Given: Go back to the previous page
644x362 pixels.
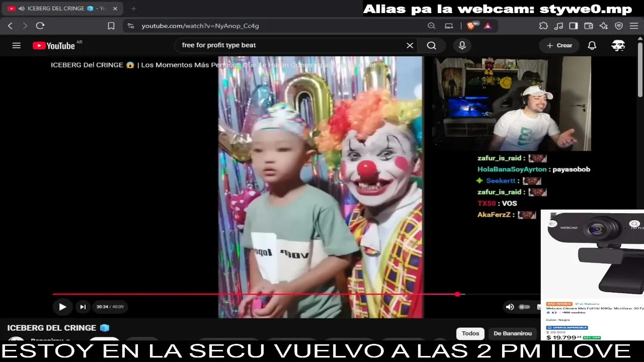Looking at the screenshot, I should coord(10,26).
